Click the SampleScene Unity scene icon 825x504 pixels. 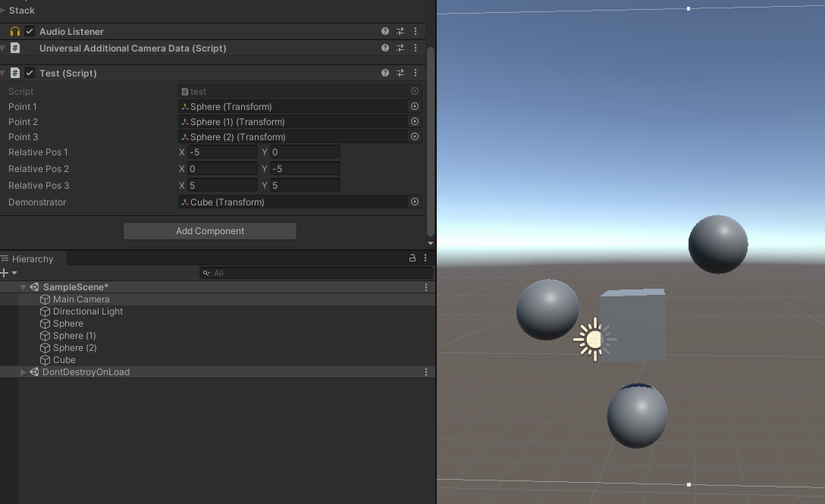click(34, 286)
